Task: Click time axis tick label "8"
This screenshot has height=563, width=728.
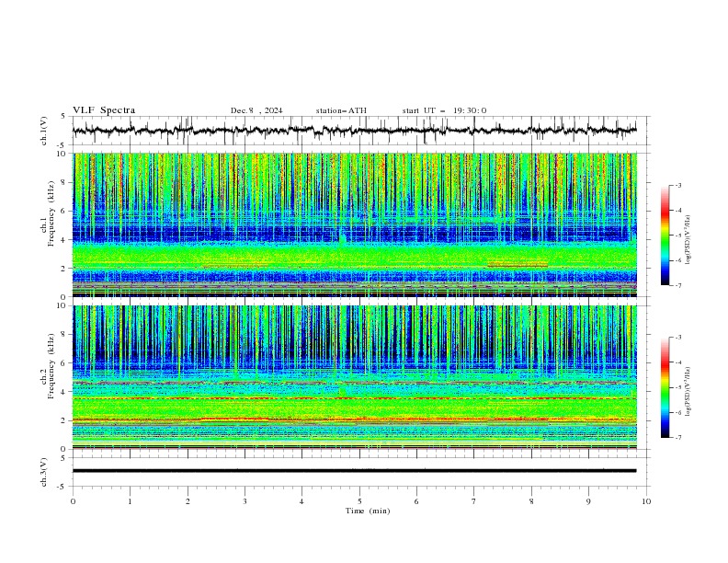Action: [531, 501]
